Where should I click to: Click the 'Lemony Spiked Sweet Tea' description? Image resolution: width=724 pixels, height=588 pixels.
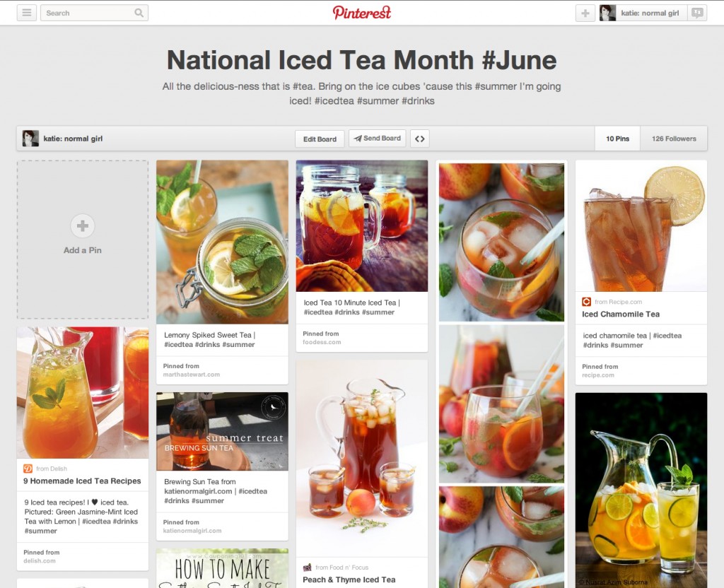point(209,340)
